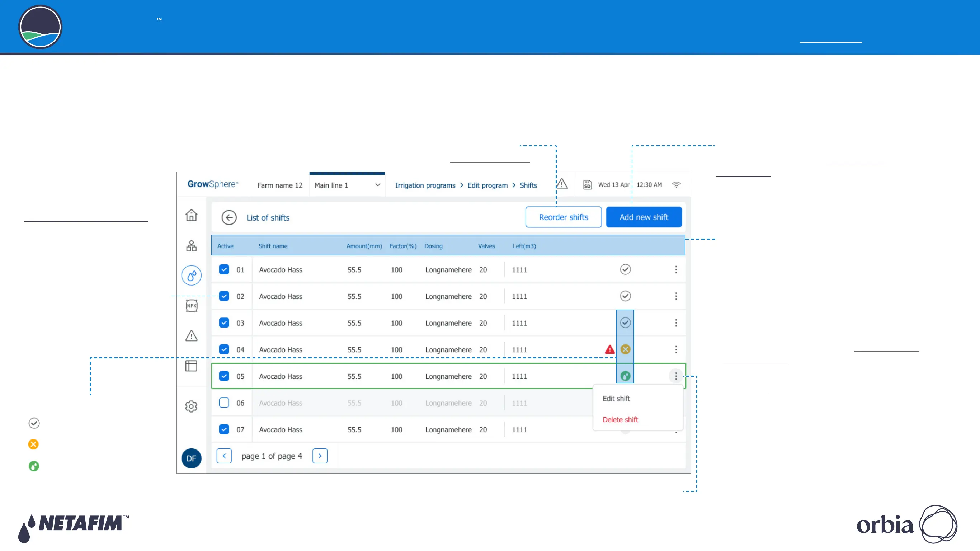The height and width of the screenshot is (551, 980).
Task: Uncheck the Active checkbox for shift 05
Action: (224, 376)
